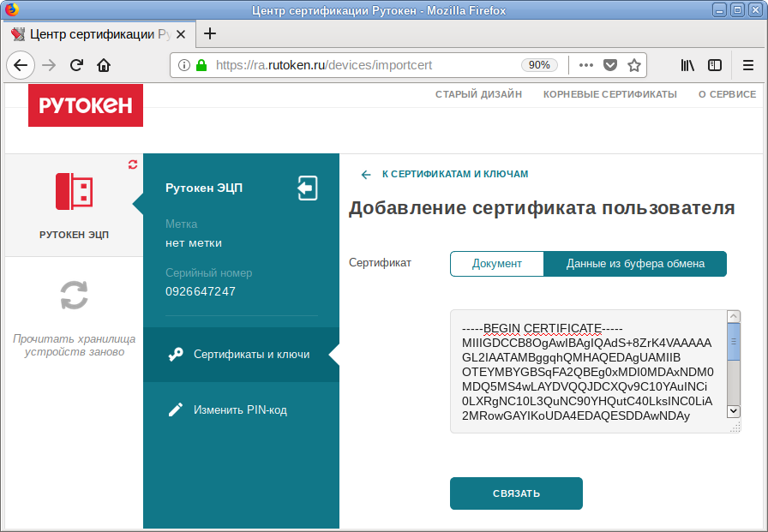This screenshot has height=532, width=768.
Task: Select Данные из буфера обмена option
Action: tap(635, 264)
